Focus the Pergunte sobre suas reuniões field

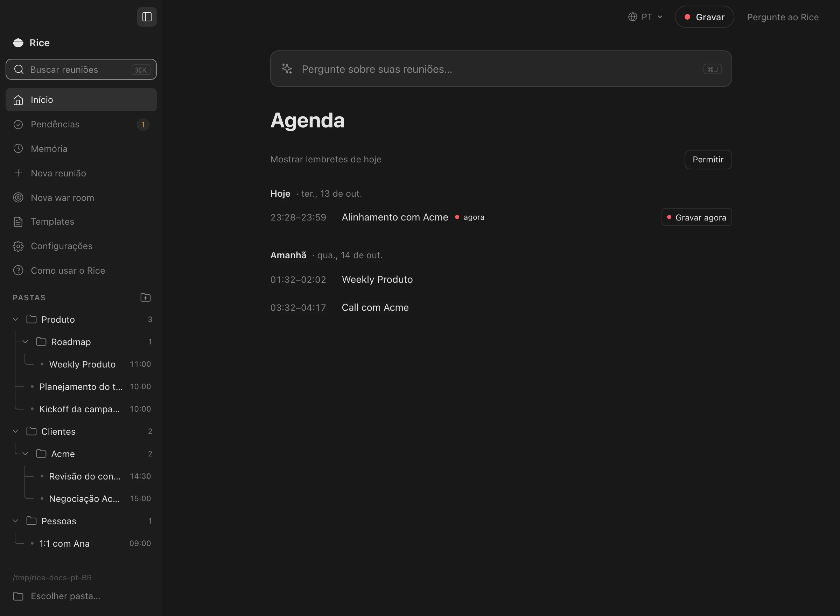tap(501, 69)
